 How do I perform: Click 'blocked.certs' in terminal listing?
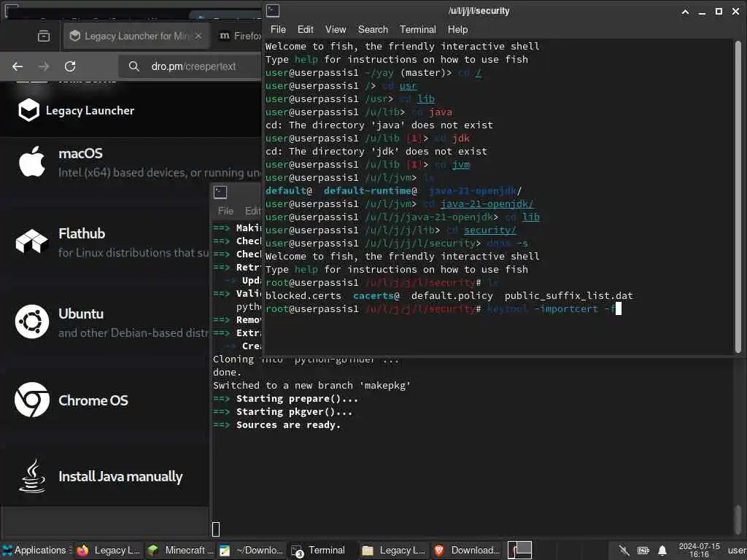[x=303, y=296]
